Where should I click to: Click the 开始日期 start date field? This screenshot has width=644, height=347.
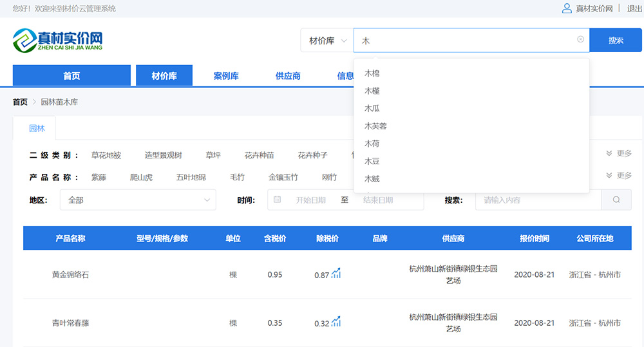(x=310, y=200)
